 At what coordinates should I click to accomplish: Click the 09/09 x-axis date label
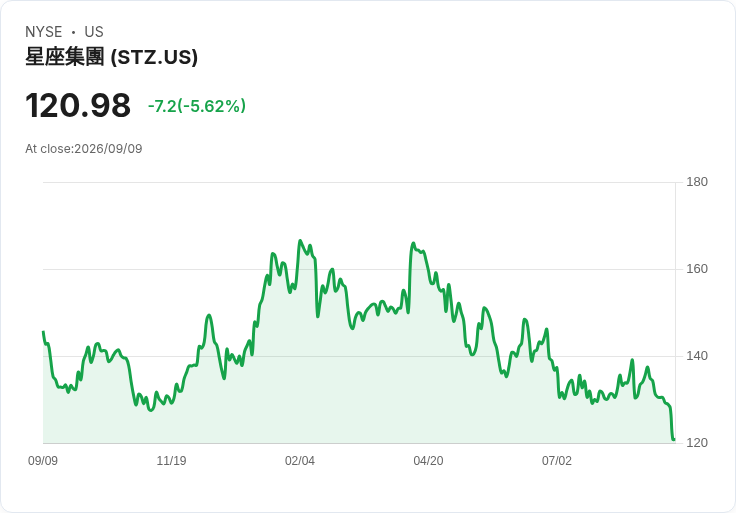(x=43, y=461)
